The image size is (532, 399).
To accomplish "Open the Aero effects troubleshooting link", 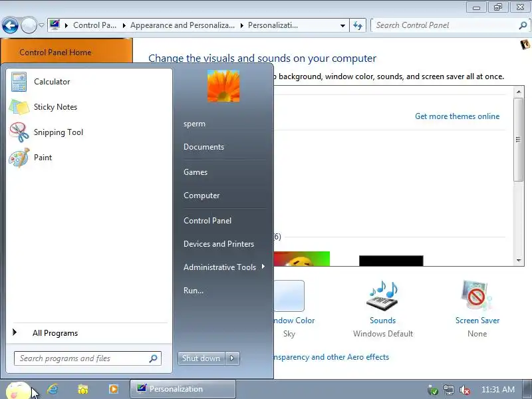I will click(331, 357).
